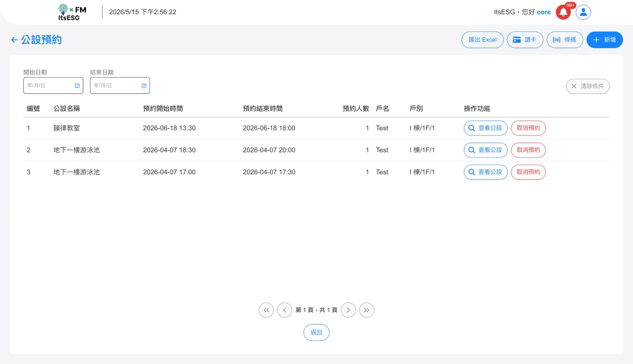
Task: Click the 2026-04-07 17:30 end time cell
Action: point(269,172)
